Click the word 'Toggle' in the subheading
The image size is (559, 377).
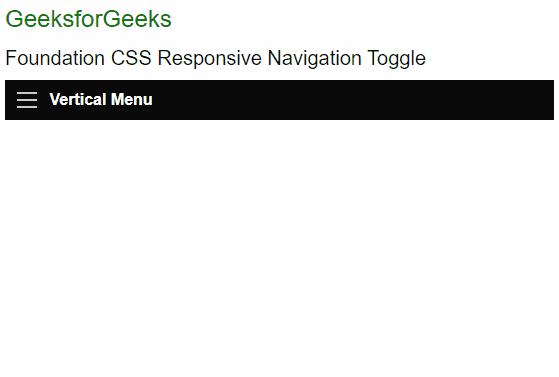(x=396, y=59)
